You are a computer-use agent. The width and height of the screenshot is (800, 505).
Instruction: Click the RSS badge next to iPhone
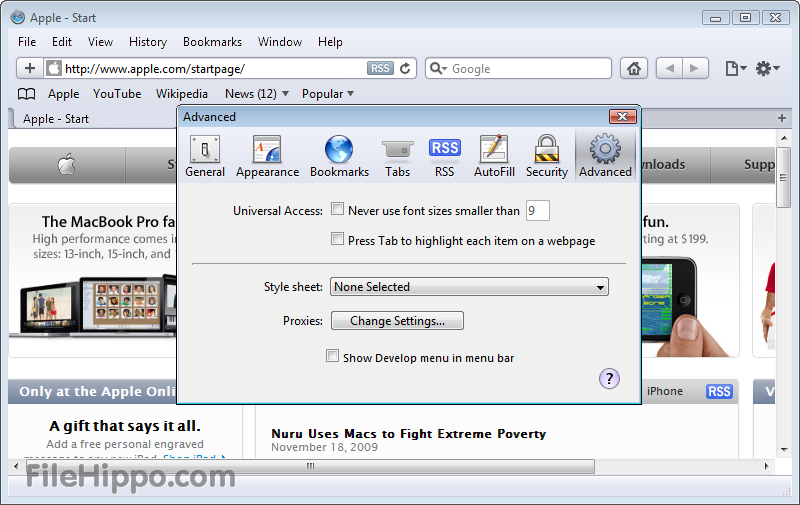pos(719,391)
